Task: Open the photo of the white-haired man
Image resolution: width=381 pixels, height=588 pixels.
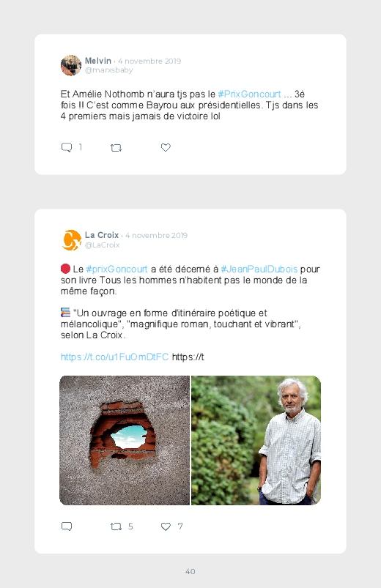Action: 256,440
